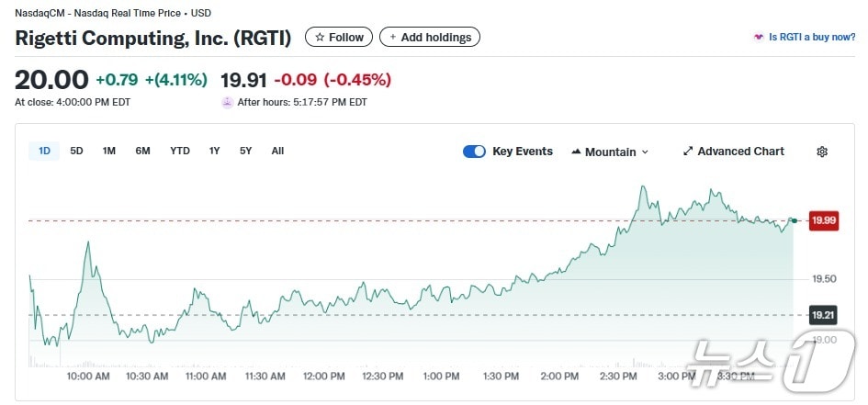Open chart settings gear icon
The height and width of the screenshot is (405, 868).
822,152
